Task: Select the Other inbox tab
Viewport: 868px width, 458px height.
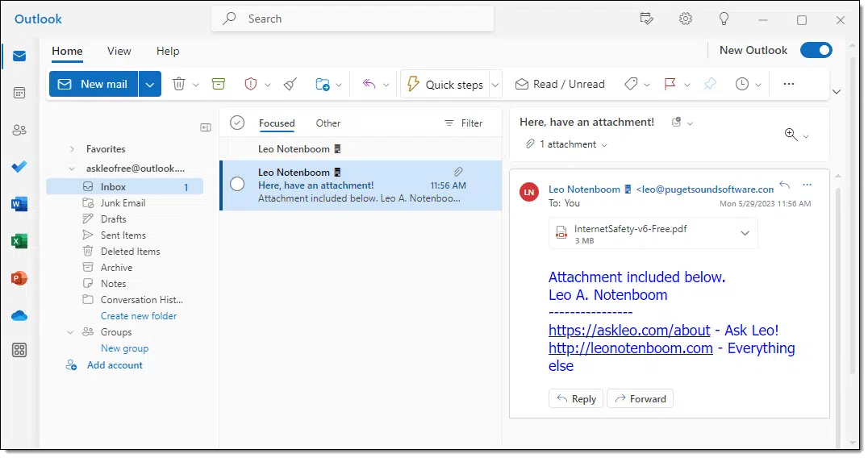Action: click(328, 123)
